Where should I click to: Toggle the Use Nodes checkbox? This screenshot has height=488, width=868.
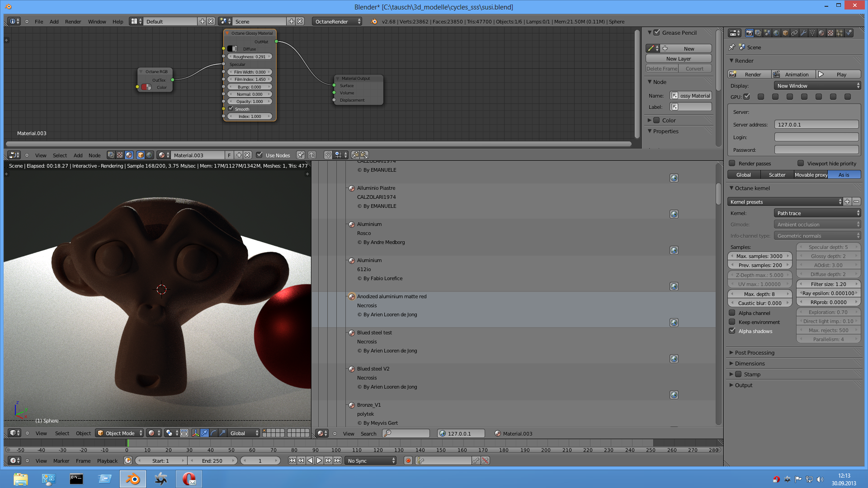(x=259, y=155)
